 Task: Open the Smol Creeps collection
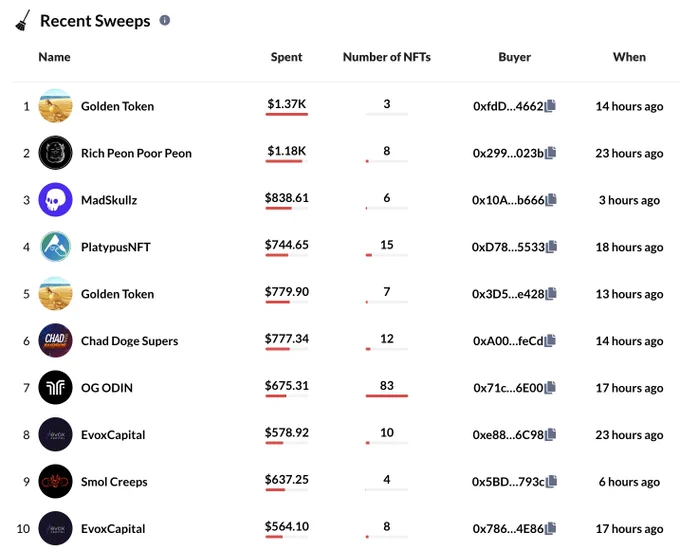[x=114, y=482]
